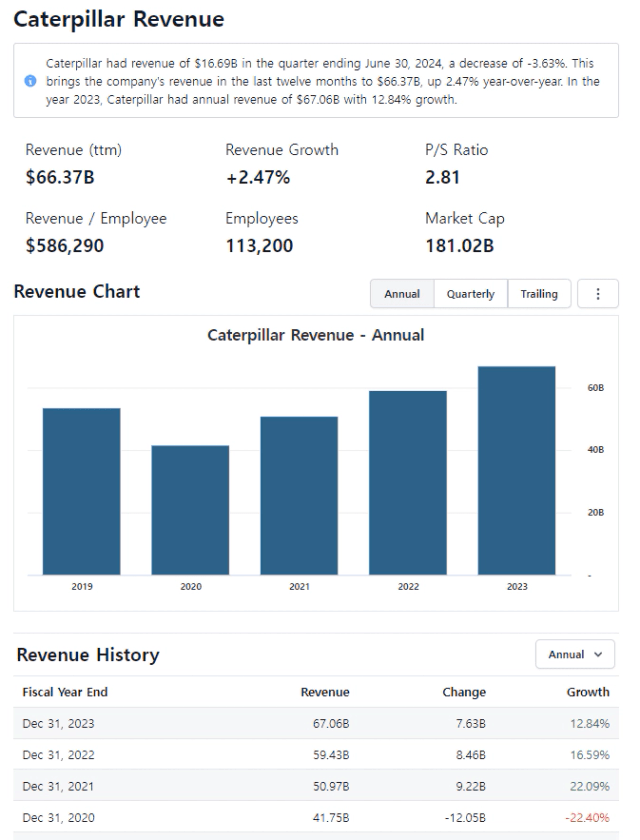Click the 60B axis label
This screenshot has height=840, width=640.
[x=596, y=388]
